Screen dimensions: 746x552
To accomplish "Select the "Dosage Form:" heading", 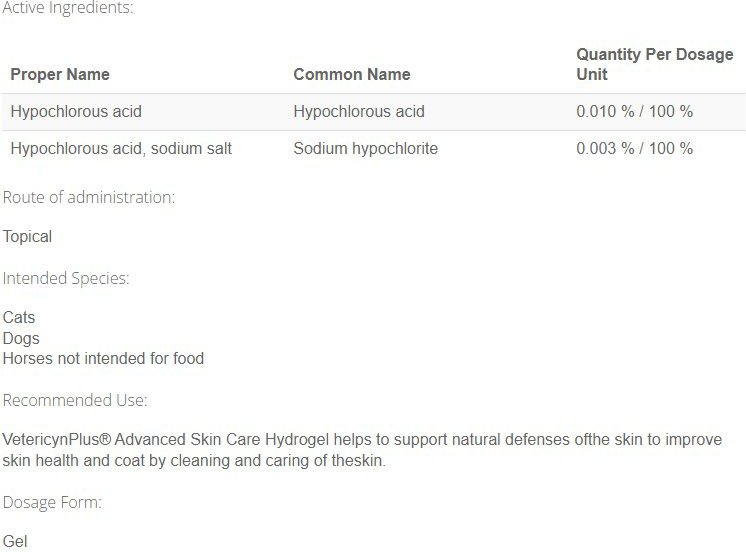I will click(52, 502).
